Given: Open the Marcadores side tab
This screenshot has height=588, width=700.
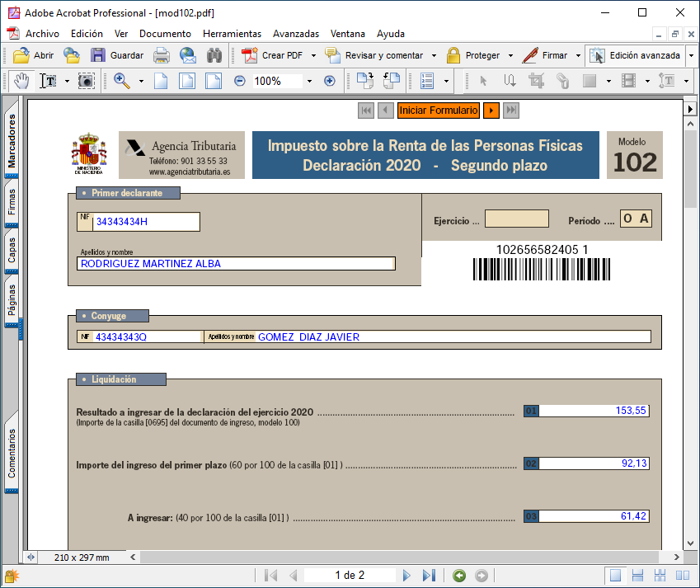Looking at the screenshot, I should click(x=12, y=141).
